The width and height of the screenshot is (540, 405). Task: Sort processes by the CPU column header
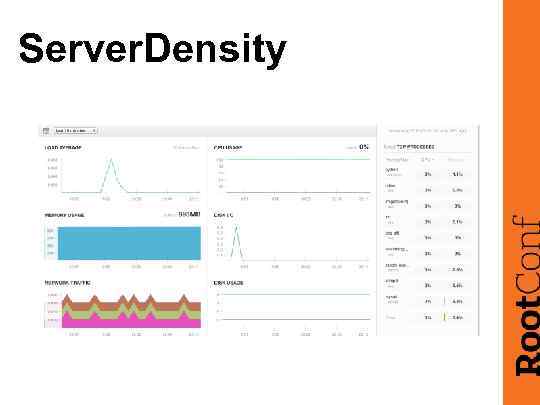pyautogui.click(x=427, y=160)
